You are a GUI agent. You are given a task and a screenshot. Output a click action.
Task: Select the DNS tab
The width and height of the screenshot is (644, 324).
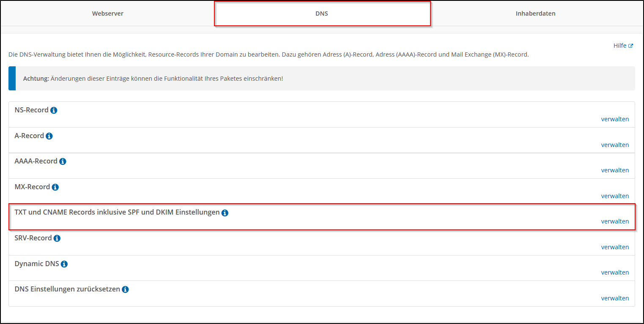322,14
